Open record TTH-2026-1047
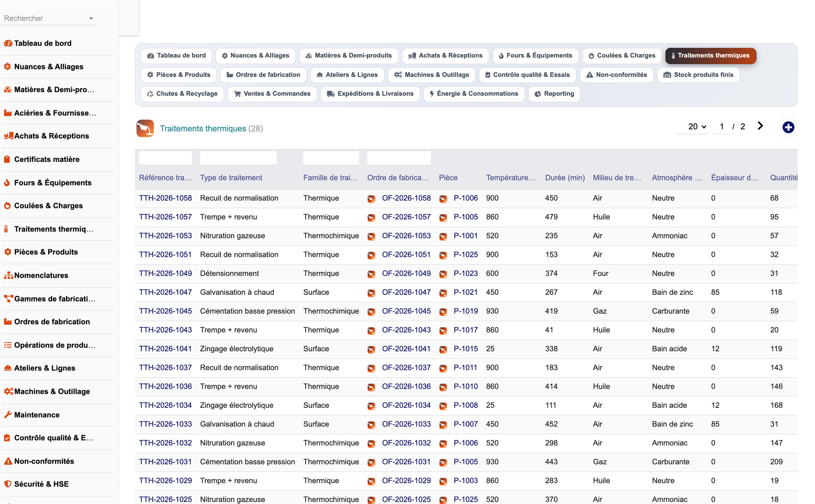Screen dimensions: 815x504 coord(165,292)
